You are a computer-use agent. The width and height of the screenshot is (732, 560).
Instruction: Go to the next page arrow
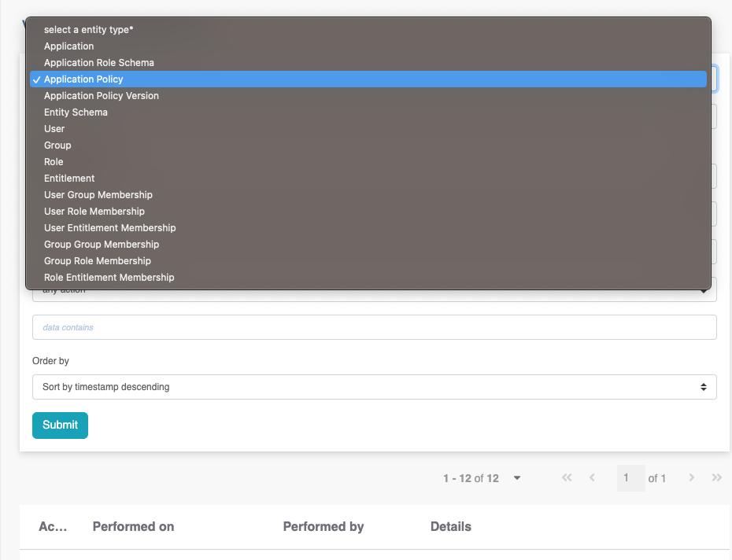[691, 477]
